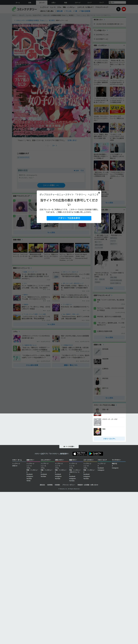
Task: Open トップページ in the comic sub-navigation
Action: pos(44,7)
